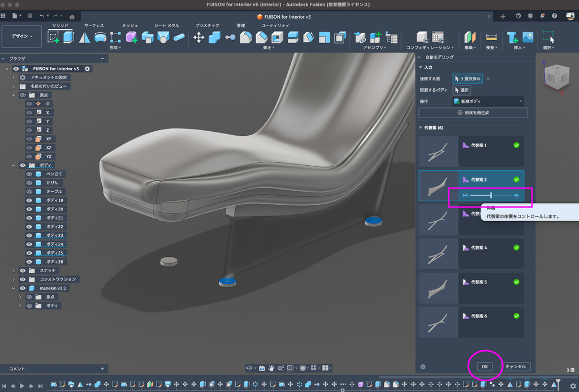
Task: Select the Create Sketch tool
Action: point(54,37)
